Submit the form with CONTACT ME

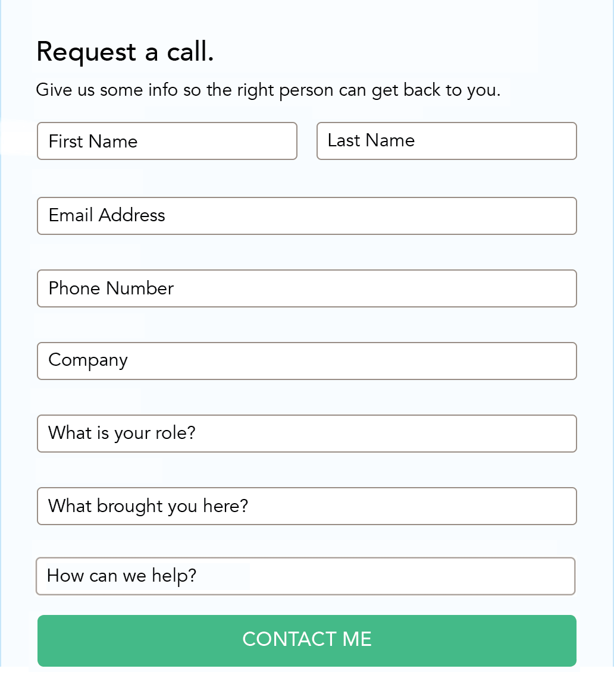(x=306, y=641)
